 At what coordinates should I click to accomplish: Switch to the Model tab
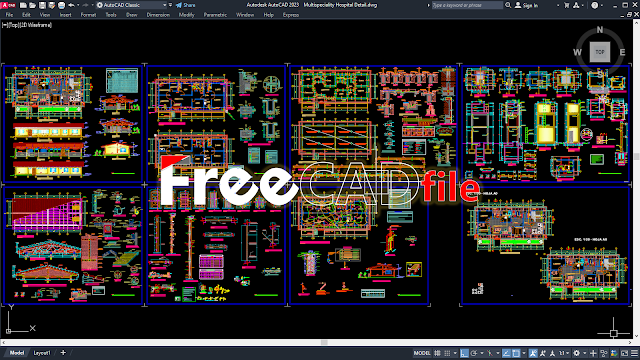[x=17, y=353]
